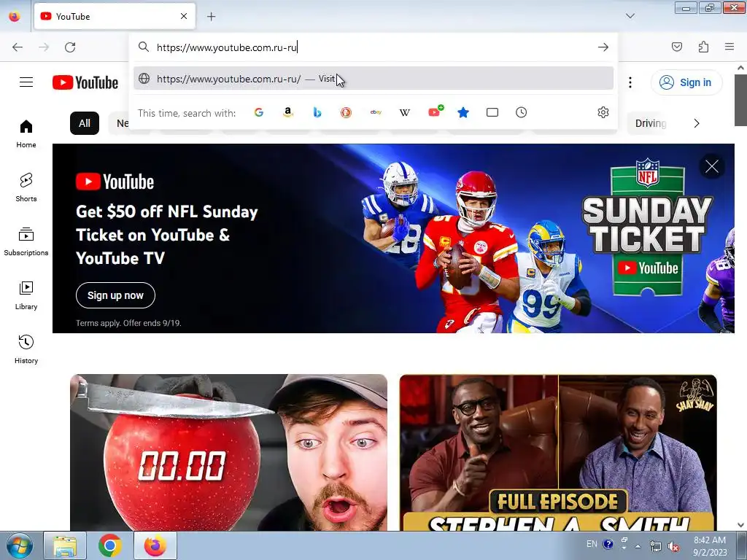Open YouTube guide hamburger menu
The image size is (747, 560).
[26, 82]
